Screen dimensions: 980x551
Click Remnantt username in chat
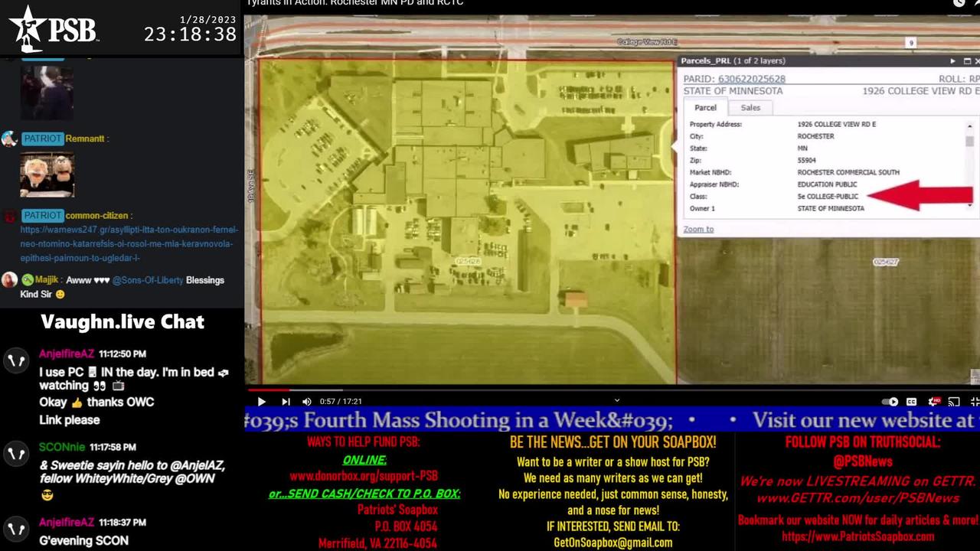[85, 139]
